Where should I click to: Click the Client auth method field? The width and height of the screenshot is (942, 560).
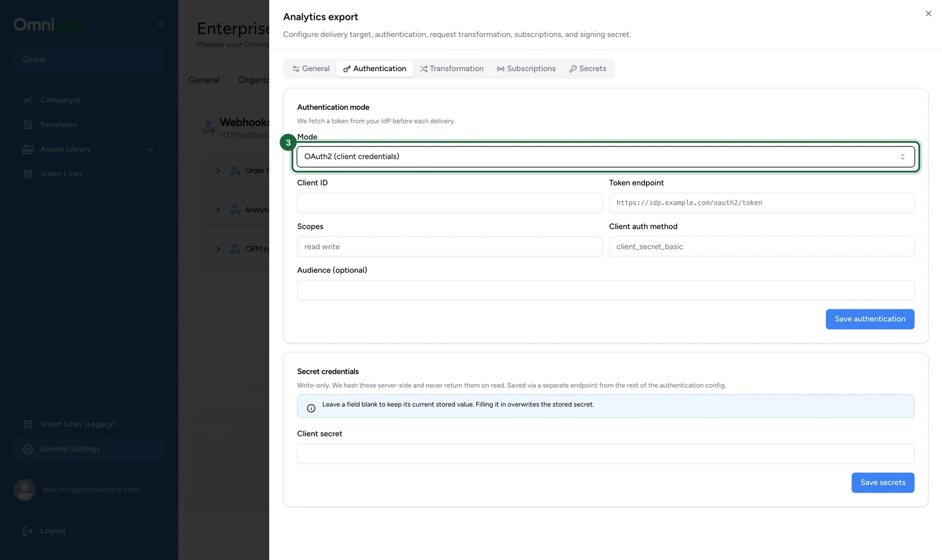click(761, 246)
